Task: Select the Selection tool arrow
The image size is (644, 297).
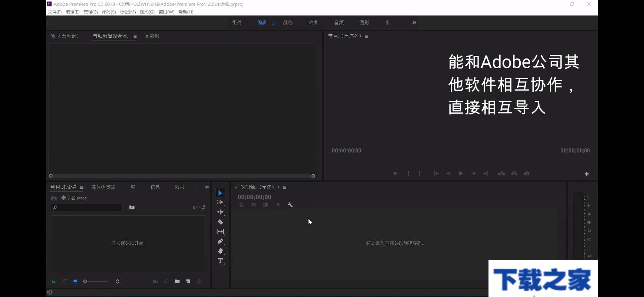Action: point(220,193)
